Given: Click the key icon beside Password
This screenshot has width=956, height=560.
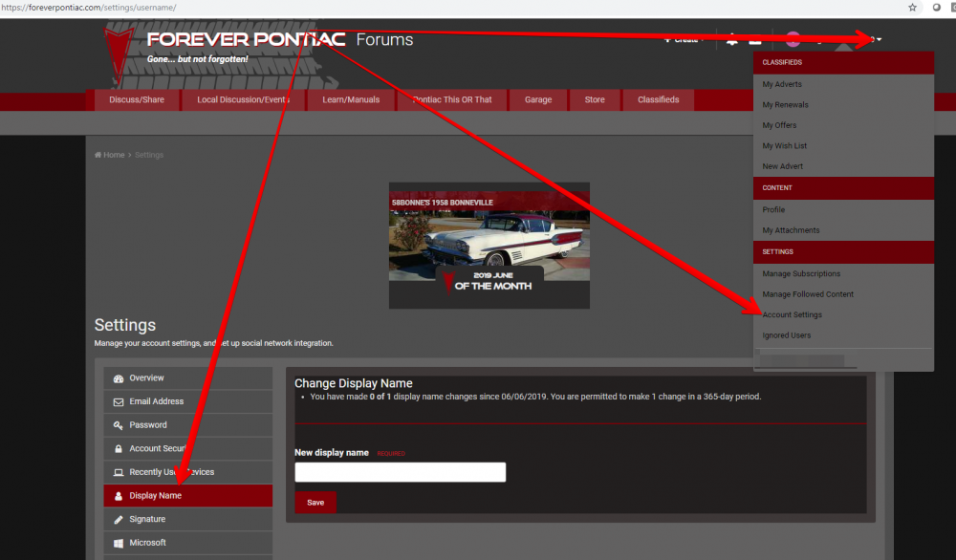Looking at the screenshot, I should [119, 425].
